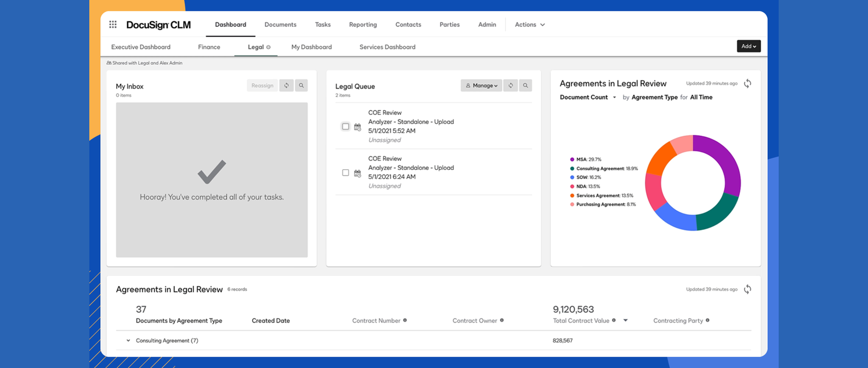Viewport: 868px width, 368px height.
Task: Click the info icon beside Legal tab
Action: click(269, 47)
